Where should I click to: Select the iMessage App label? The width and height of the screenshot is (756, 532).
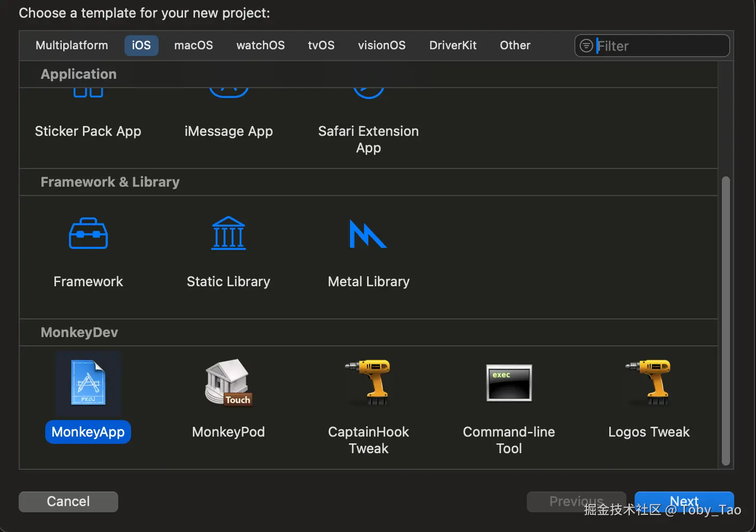coord(229,131)
